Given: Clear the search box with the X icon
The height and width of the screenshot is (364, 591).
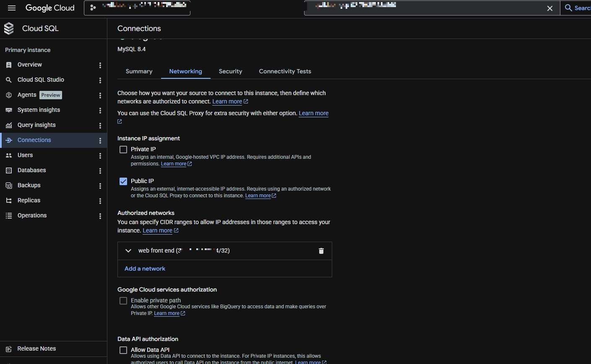Looking at the screenshot, I should point(550,8).
